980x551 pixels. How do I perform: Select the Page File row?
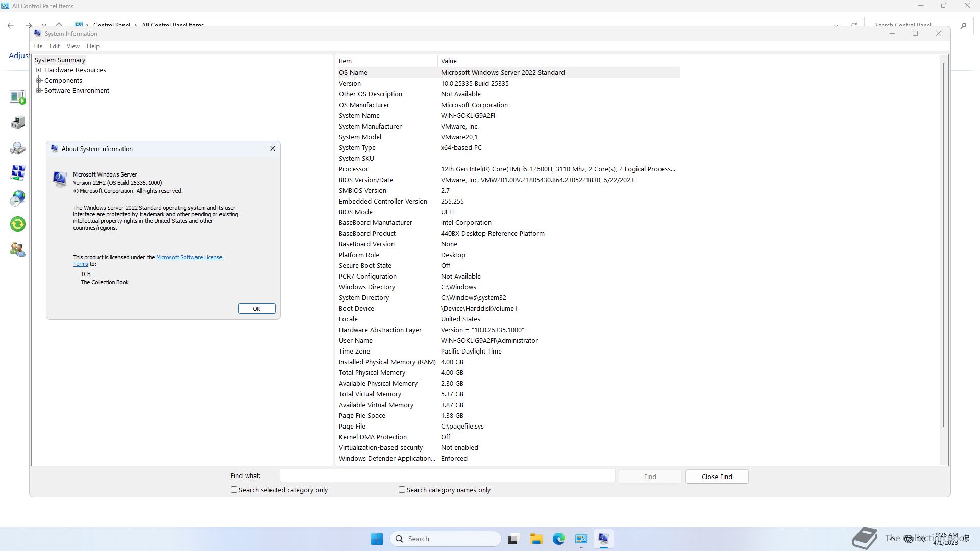click(508, 426)
